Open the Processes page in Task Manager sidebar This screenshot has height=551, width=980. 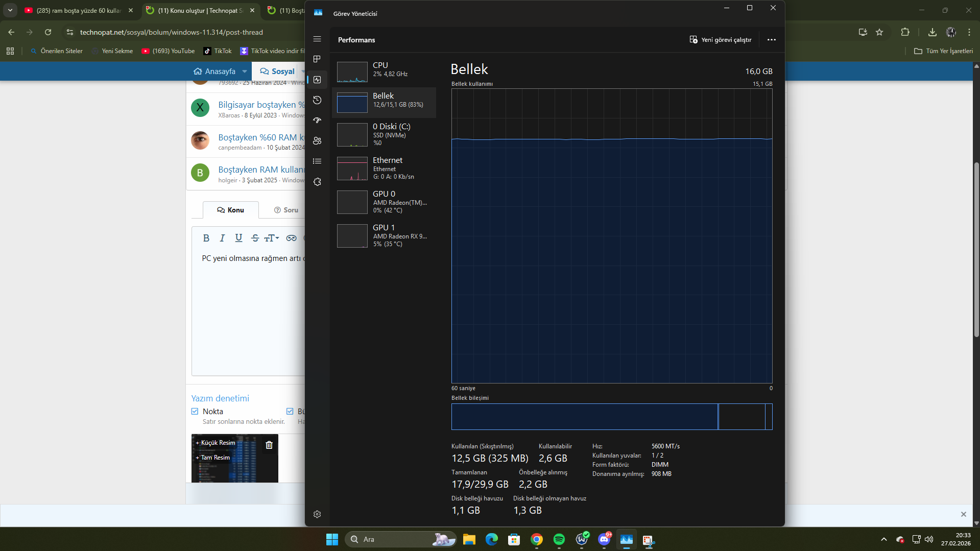click(317, 59)
